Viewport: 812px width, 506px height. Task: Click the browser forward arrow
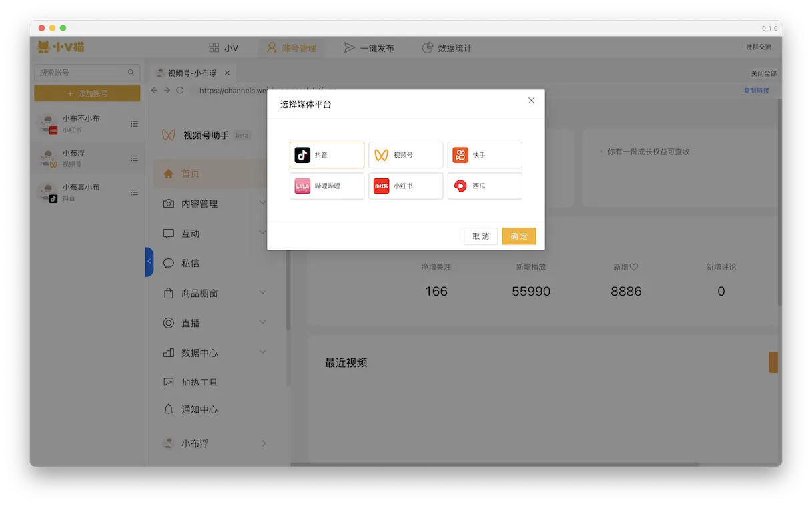(167, 90)
